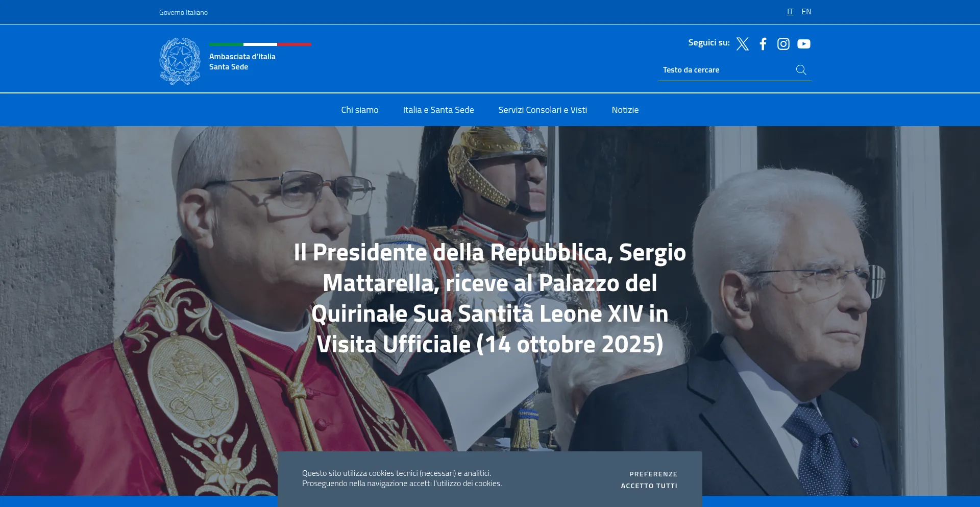Click the Italian tricolor flag stripe
980x507 pixels.
(x=260, y=44)
